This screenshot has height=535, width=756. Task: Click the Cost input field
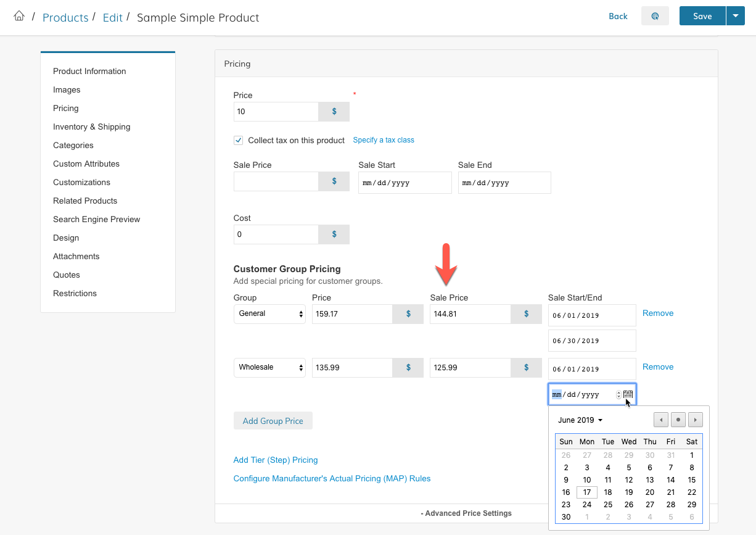[x=276, y=234]
